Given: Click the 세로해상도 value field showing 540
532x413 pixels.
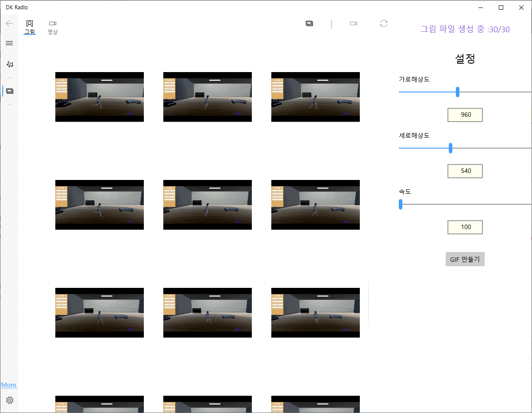Looking at the screenshot, I should 465,171.
